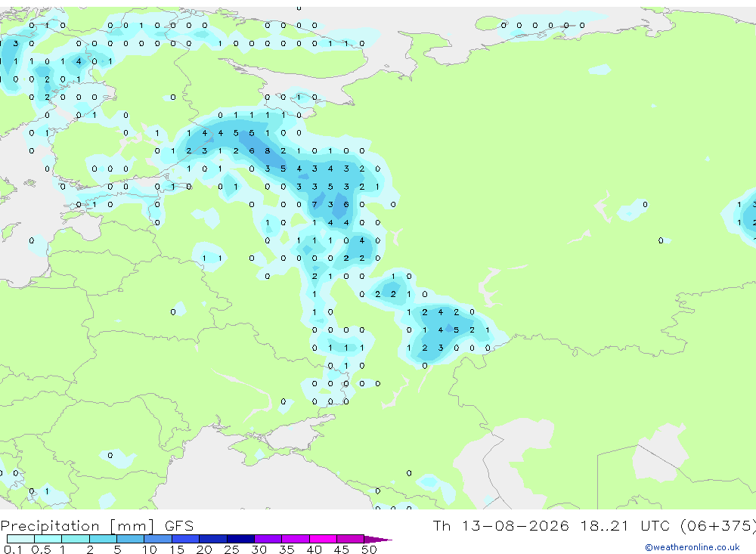Pick the 5–10 mm blue legend swatch
756x554 pixels.
coord(131,539)
